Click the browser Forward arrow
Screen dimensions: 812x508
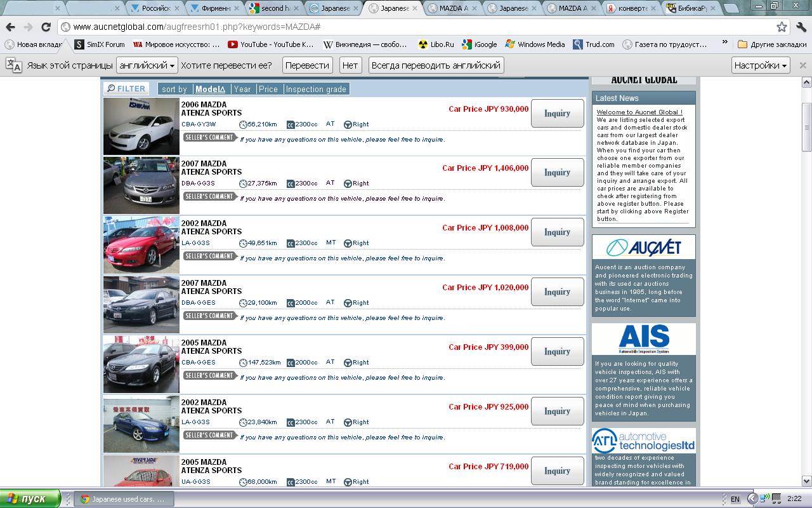[28, 27]
